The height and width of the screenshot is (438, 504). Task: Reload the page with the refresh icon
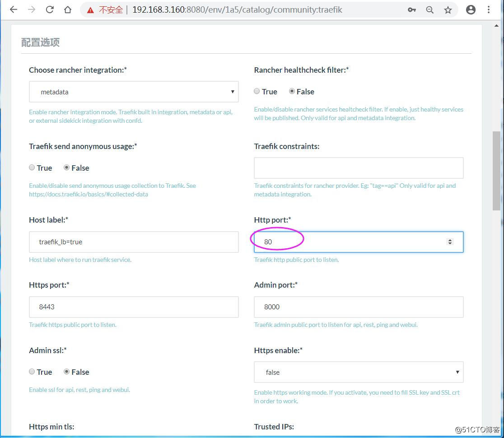point(50,9)
